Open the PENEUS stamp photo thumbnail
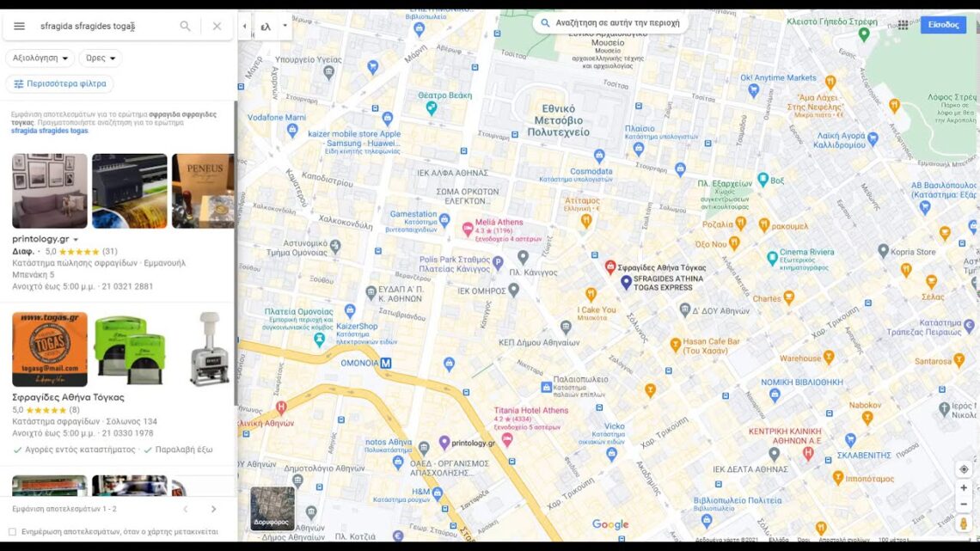 tap(203, 191)
